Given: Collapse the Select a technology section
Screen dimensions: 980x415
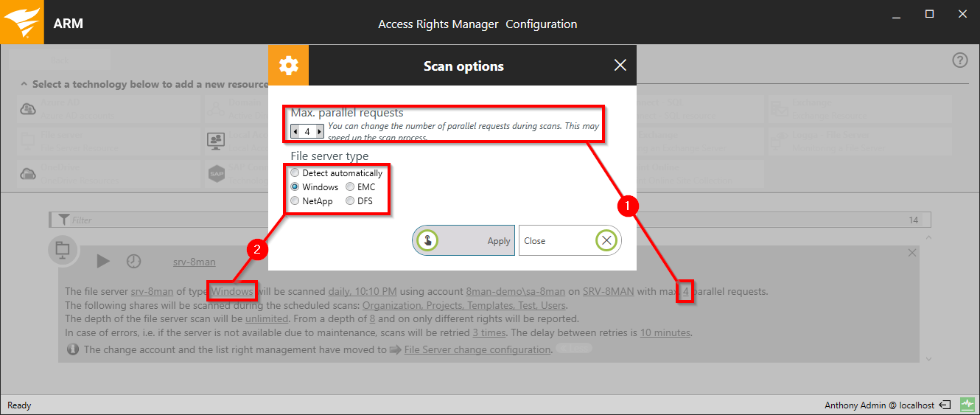Looking at the screenshot, I should coord(24,84).
